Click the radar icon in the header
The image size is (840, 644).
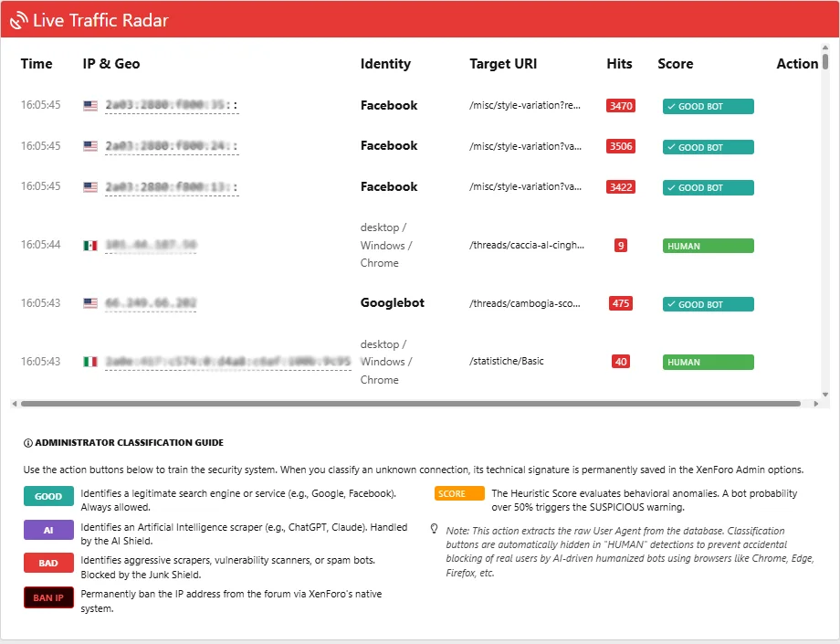pos(18,20)
